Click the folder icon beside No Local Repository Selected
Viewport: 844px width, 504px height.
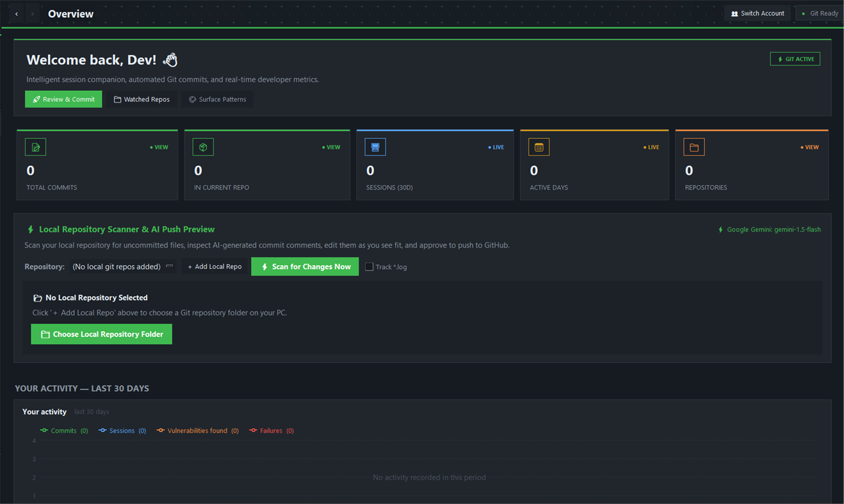point(38,298)
